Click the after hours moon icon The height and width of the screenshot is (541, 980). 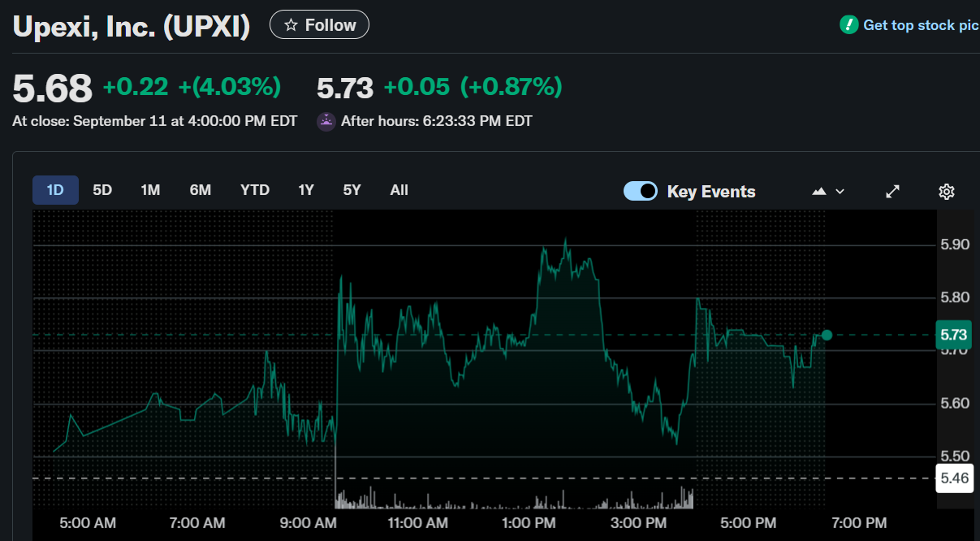(x=326, y=122)
